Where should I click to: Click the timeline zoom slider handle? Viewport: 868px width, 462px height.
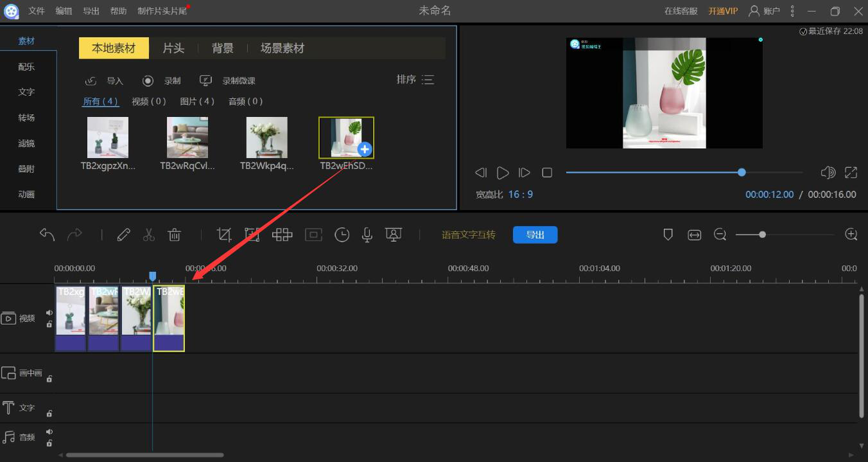coord(762,235)
